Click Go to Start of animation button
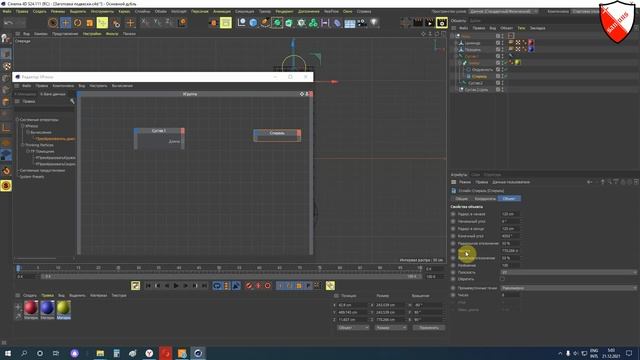 148,286
